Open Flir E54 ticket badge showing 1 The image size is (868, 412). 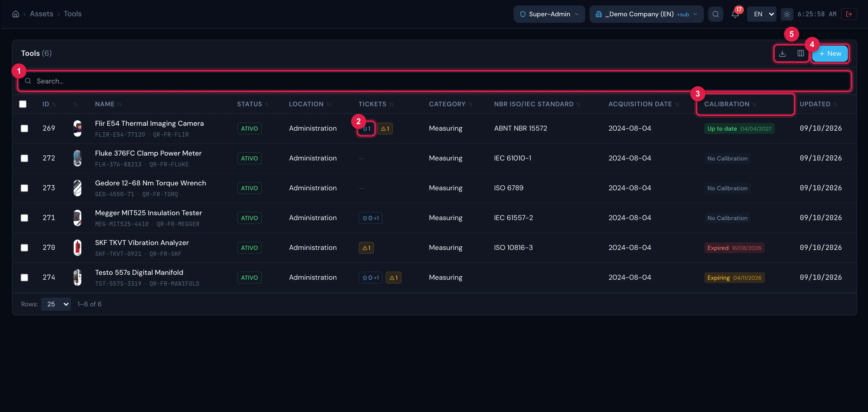coord(367,128)
